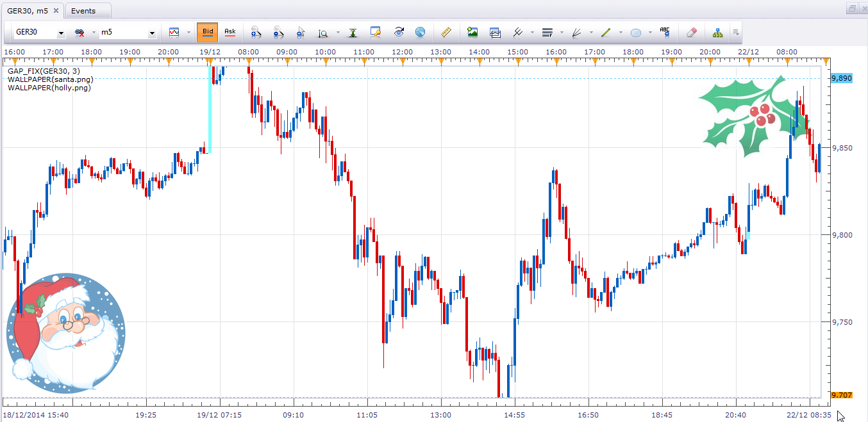Select the ruler measuring tool
Screen dimensions: 868x422
pos(447,32)
